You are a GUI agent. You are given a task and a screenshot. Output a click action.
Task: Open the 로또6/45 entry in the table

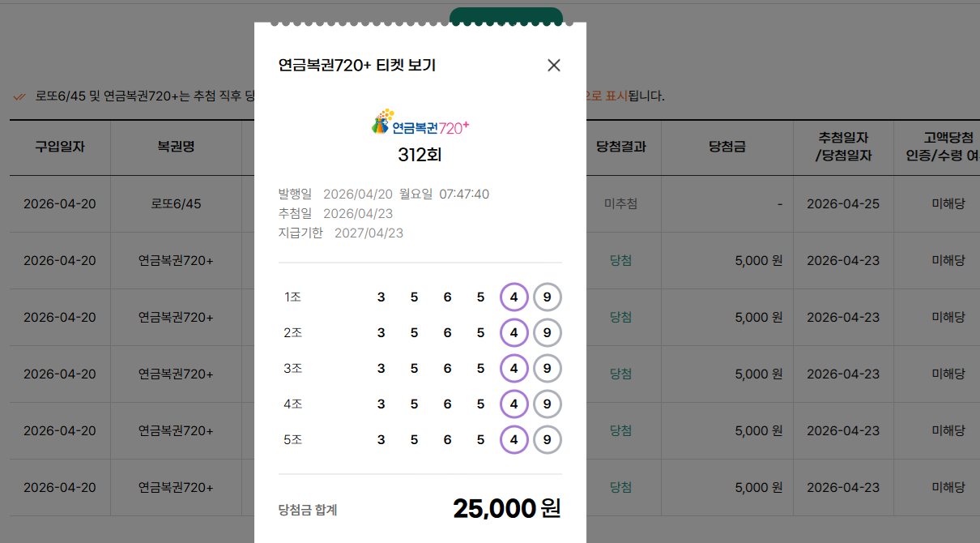176,203
